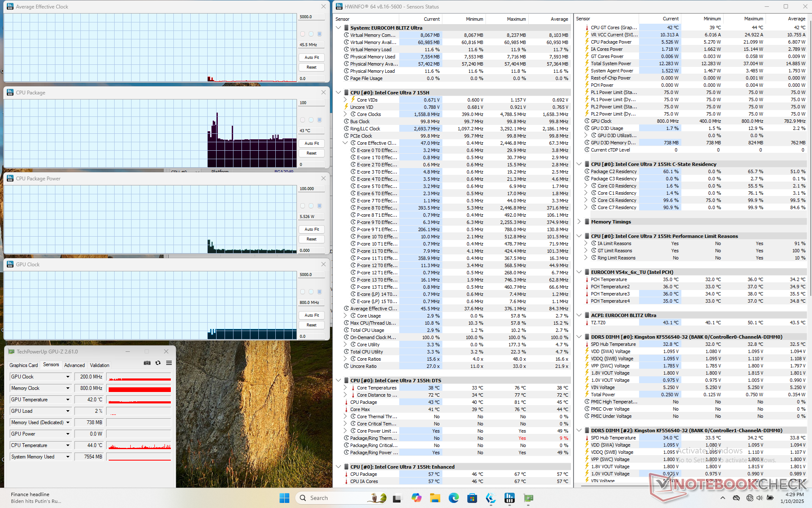Expand the Memory Timings section
This screenshot has width=812, height=508.
(579, 222)
